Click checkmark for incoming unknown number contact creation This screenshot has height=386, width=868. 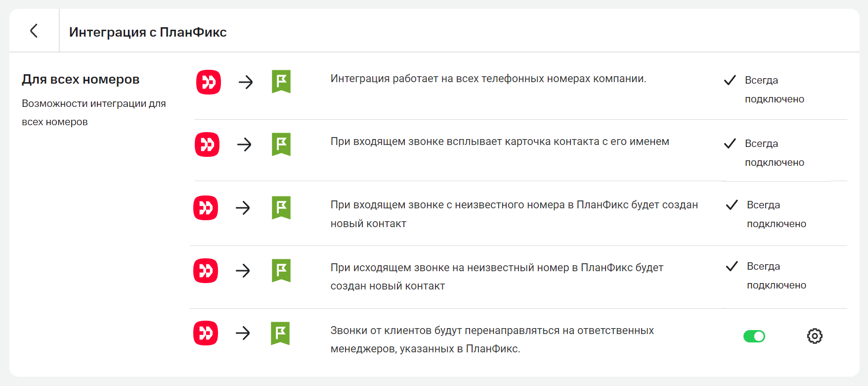[732, 205]
